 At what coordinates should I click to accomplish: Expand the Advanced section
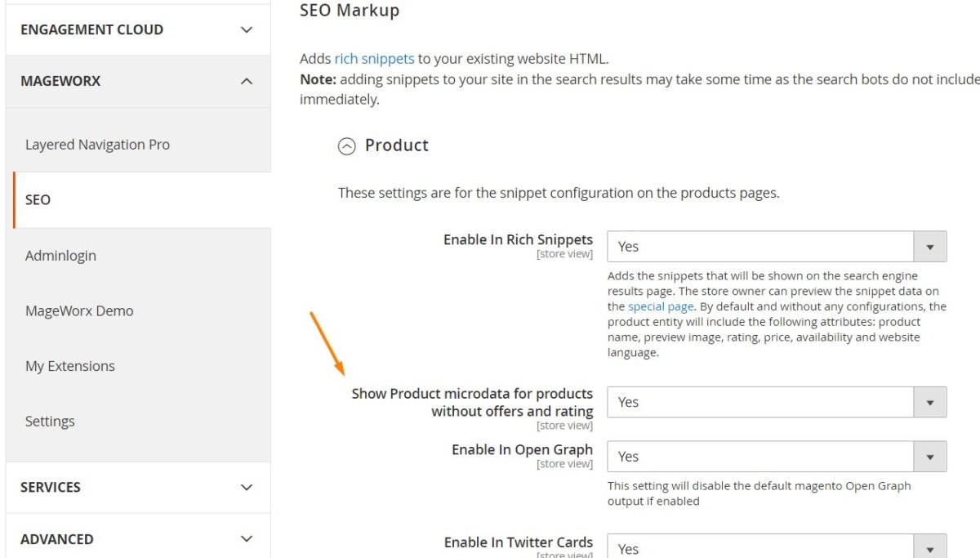pyautogui.click(x=137, y=538)
